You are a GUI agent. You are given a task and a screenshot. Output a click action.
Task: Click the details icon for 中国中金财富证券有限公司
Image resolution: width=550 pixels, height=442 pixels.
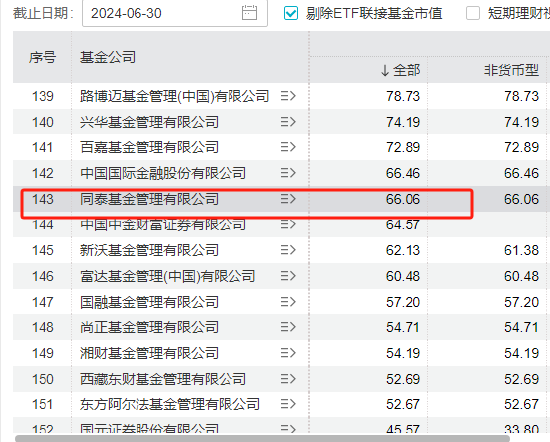coord(288,224)
